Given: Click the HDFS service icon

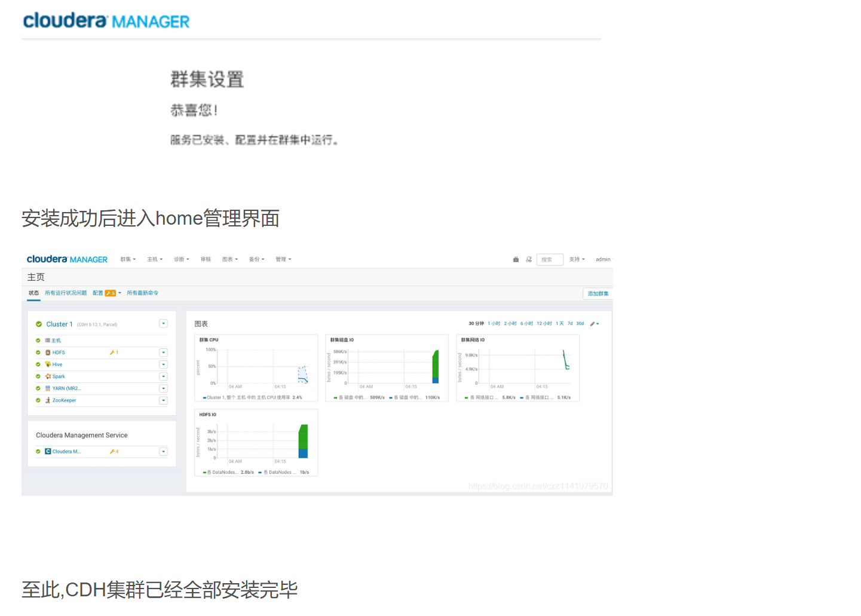Looking at the screenshot, I should tap(48, 353).
